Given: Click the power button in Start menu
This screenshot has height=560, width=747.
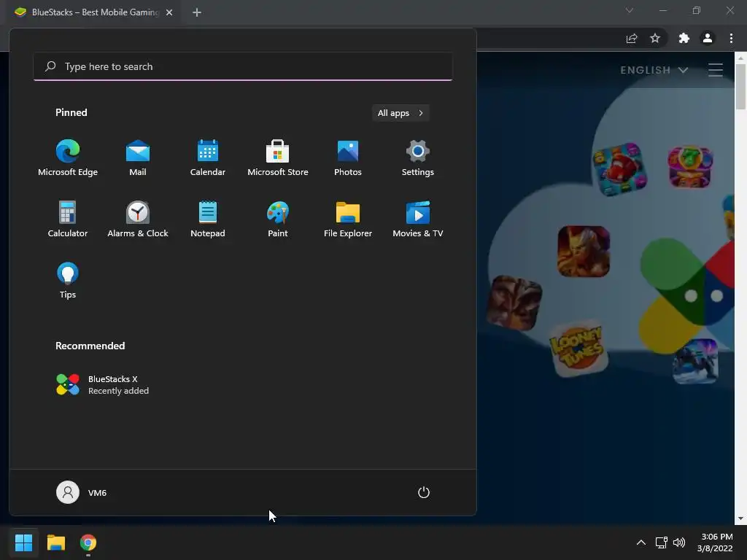Looking at the screenshot, I should tap(424, 492).
